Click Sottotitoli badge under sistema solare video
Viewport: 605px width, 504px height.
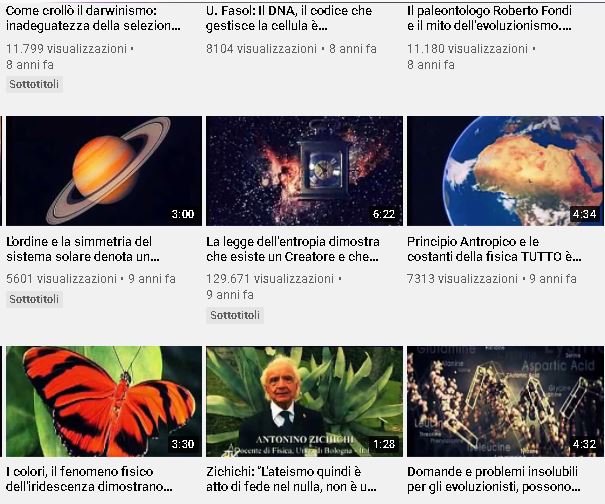pos(34,299)
